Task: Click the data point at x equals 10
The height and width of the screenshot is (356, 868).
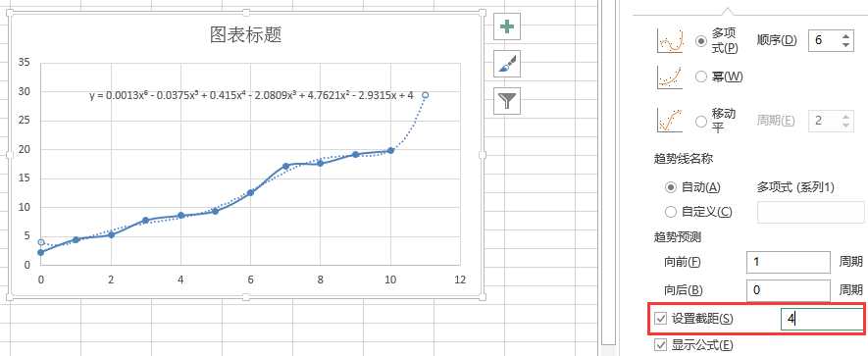Action: [390, 151]
